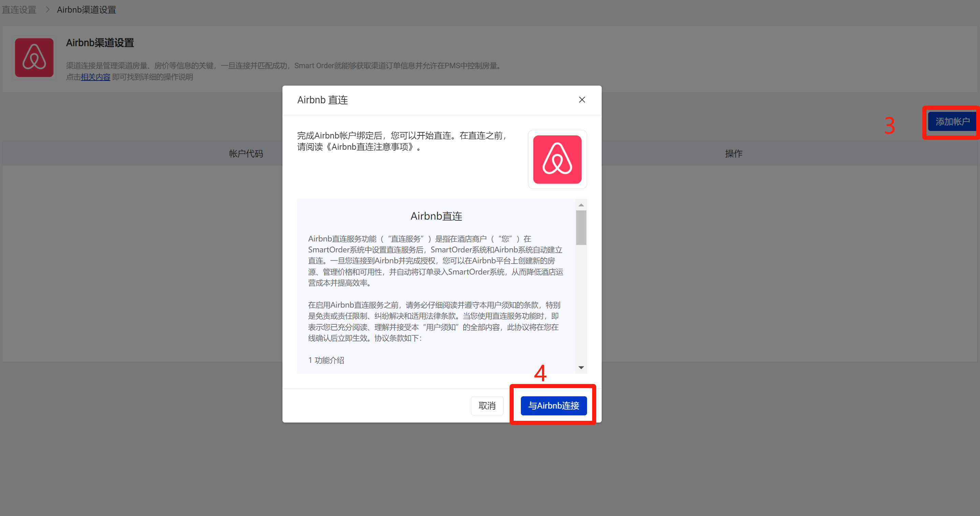
Task: Close the Airbnb 直连 dialog
Action: point(582,100)
